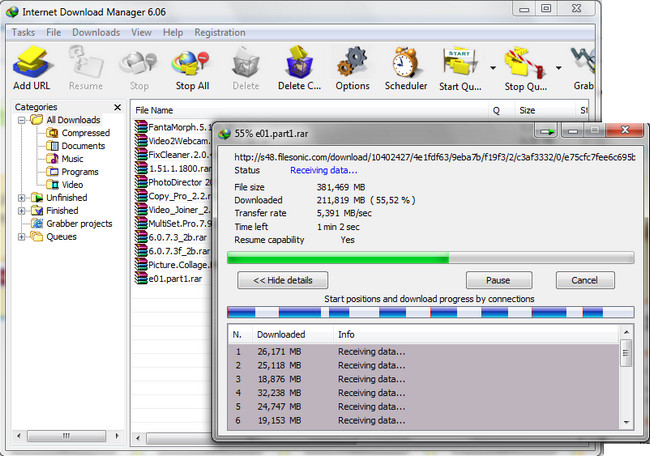This screenshot has height=456, width=650.
Task: Expand the Unfinished tree node
Action: [22, 198]
